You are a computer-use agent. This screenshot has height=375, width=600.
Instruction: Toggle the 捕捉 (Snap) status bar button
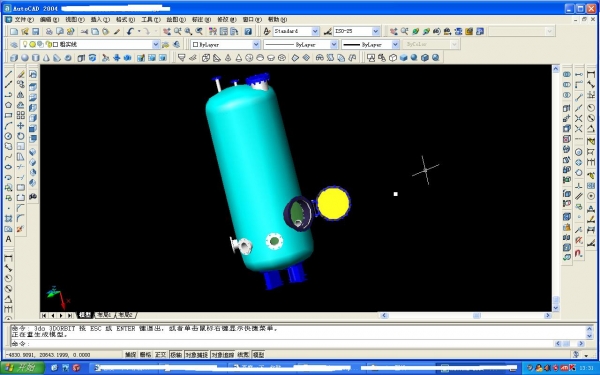(x=130, y=355)
